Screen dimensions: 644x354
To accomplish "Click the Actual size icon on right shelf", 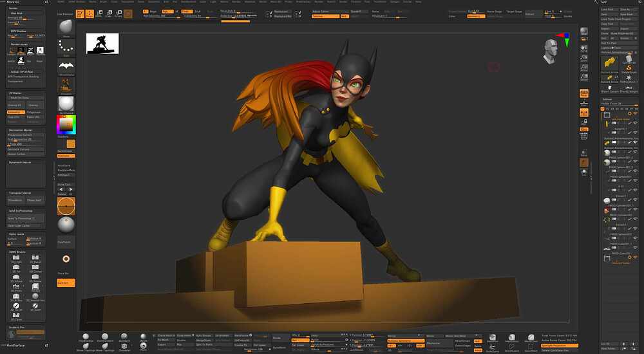I will tap(583, 68).
